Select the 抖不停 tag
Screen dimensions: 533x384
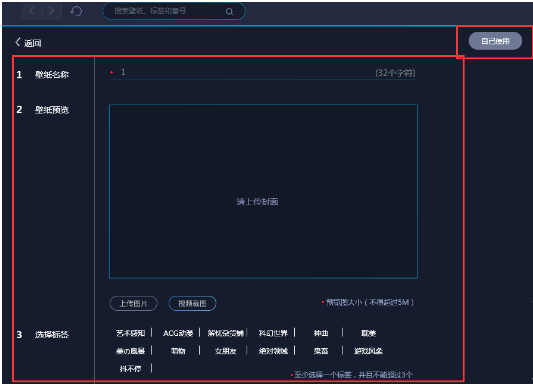coord(131,368)
